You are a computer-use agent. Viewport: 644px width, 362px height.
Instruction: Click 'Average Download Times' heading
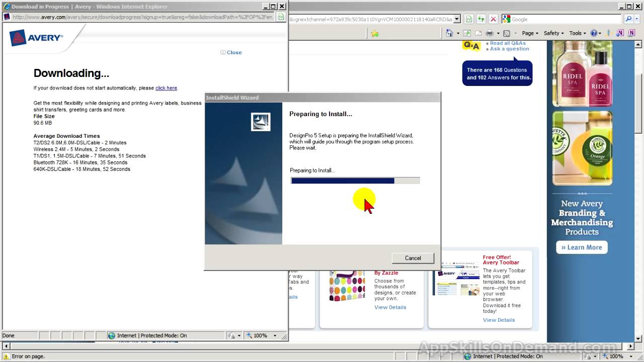tap(66, 136)
